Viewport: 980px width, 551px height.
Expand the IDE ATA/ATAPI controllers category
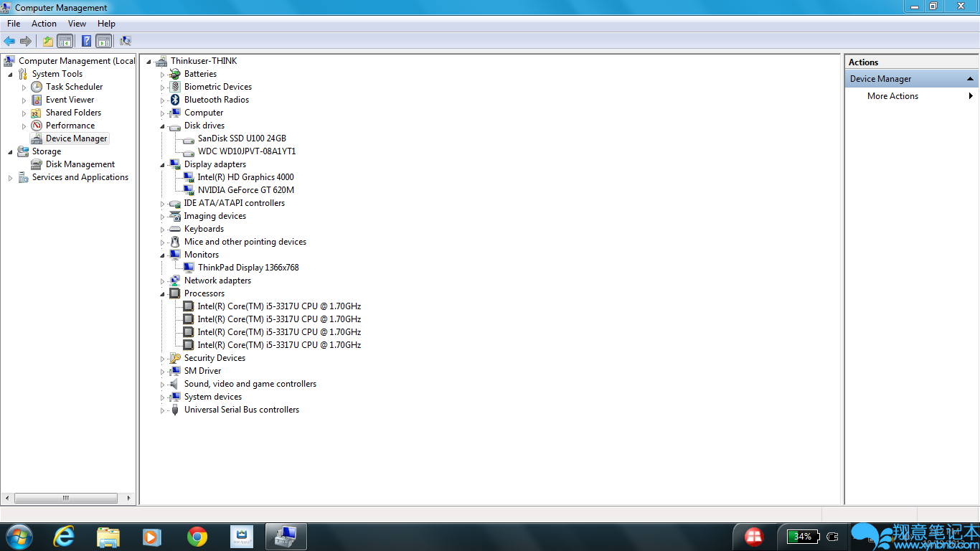162,204
